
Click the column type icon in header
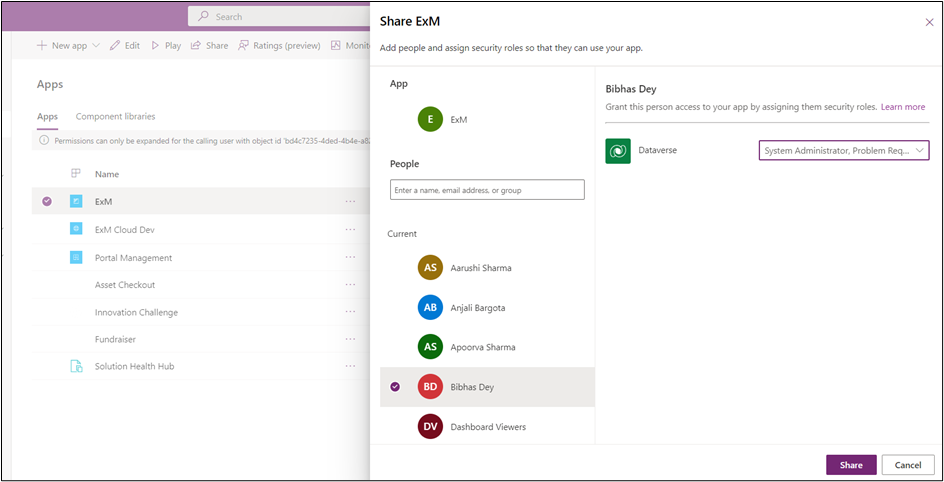(76, 174)
